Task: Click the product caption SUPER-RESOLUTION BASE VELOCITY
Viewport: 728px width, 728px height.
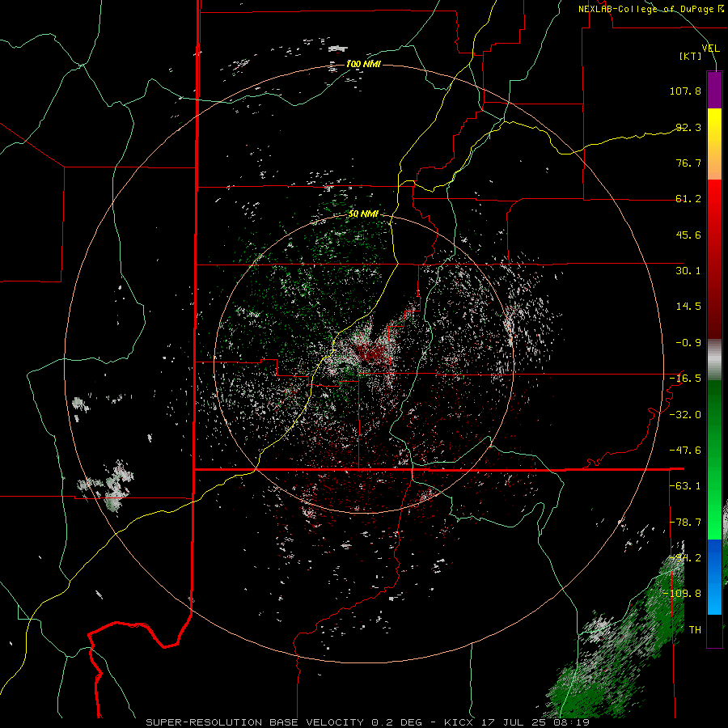Action: click(x=255, y=722)
